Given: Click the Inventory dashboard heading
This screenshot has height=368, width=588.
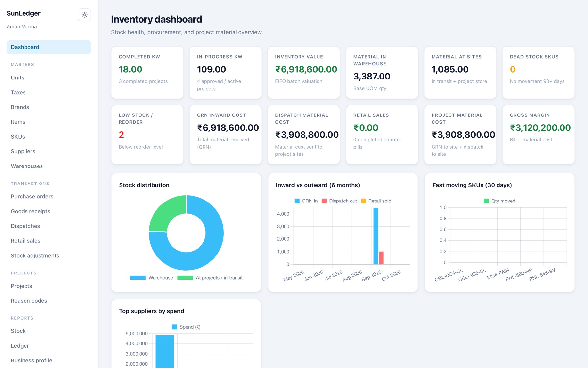Looking at the screenshot, I should [156, 19].
